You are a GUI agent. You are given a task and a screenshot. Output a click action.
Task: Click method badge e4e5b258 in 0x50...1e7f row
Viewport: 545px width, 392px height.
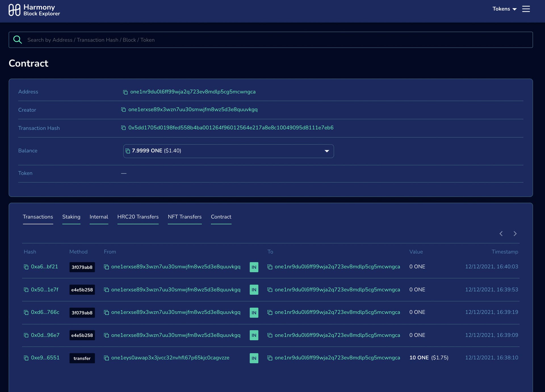82,290
